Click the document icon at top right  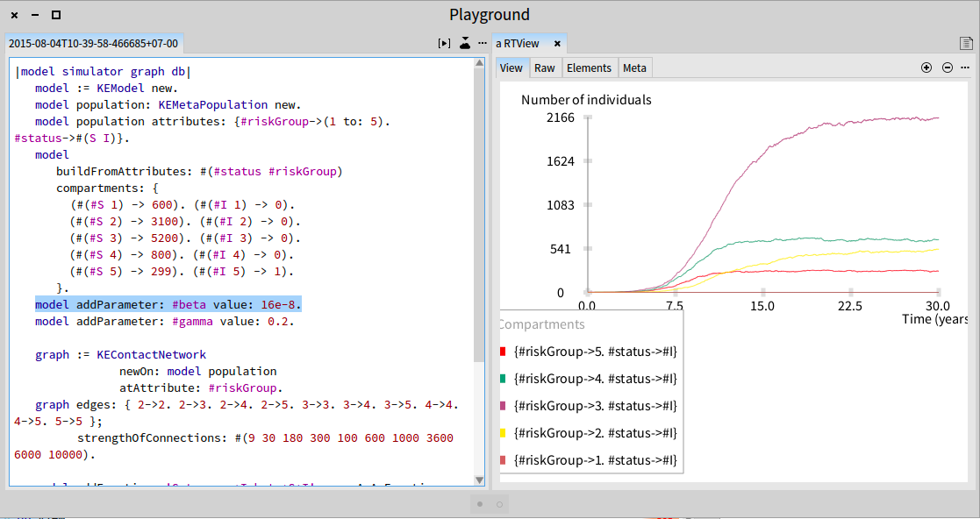coord(966,43)
